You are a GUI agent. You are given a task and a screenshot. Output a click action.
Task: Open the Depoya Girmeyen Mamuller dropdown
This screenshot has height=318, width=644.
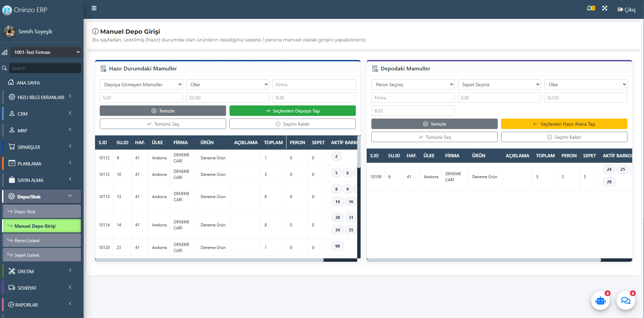141,85
